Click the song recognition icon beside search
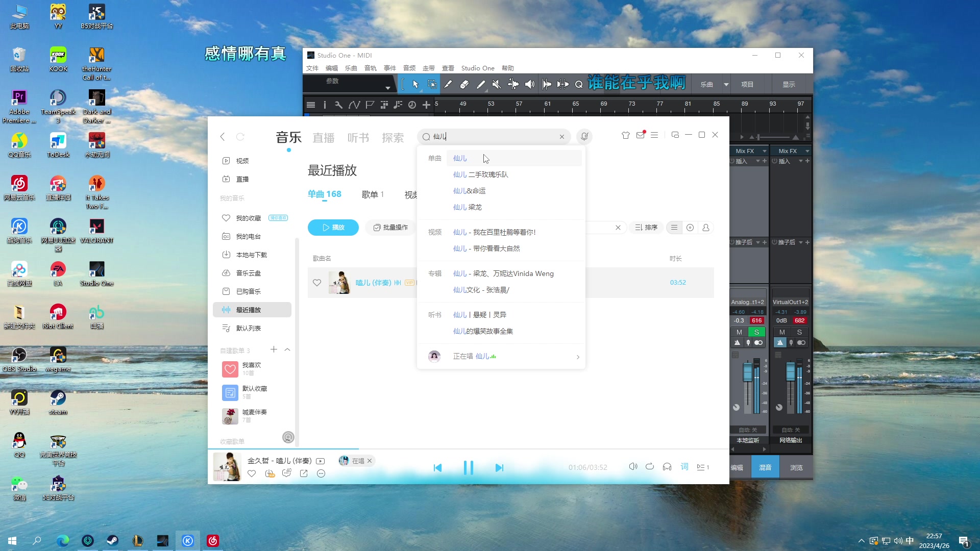The image size is (980, 551). [584, 136]
